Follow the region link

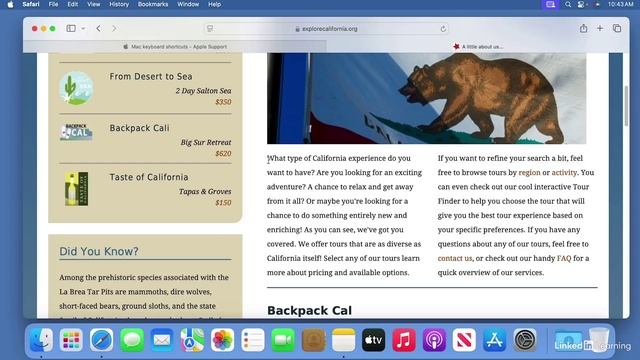(529, 172)
